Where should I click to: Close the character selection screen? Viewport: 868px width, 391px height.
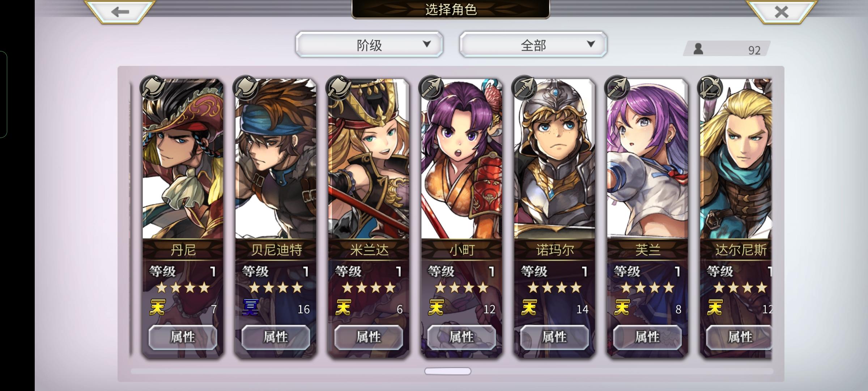pos(781,12)
